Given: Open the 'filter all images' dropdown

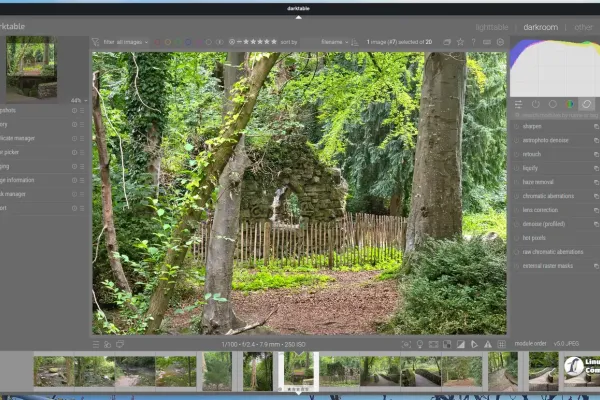Looking at the screenshot, I should 126,42.
